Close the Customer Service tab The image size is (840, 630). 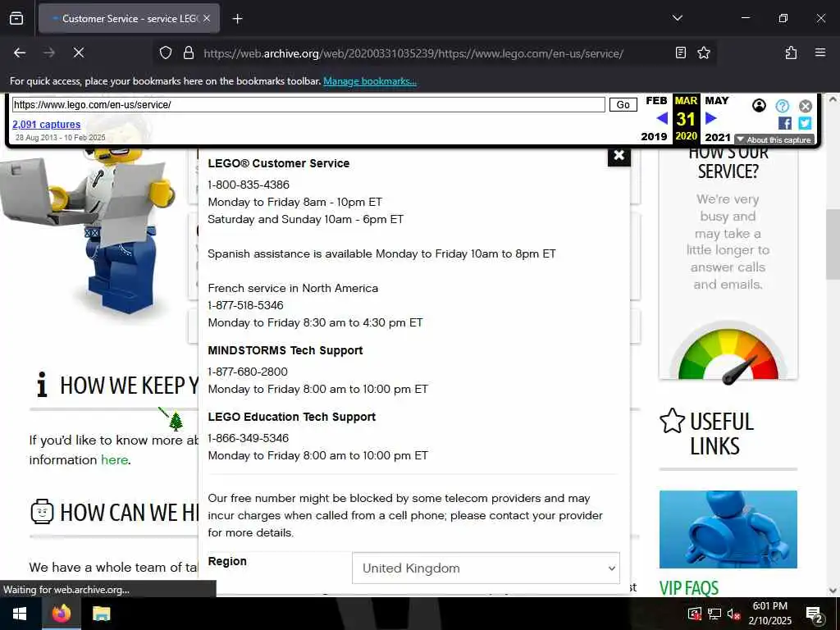(x=207, y=19)
